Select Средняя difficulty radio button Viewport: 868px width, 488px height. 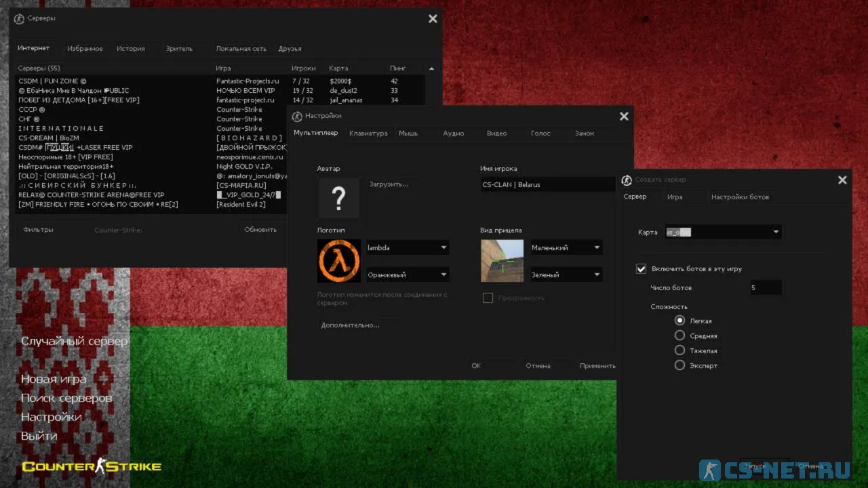coord(679,335)
